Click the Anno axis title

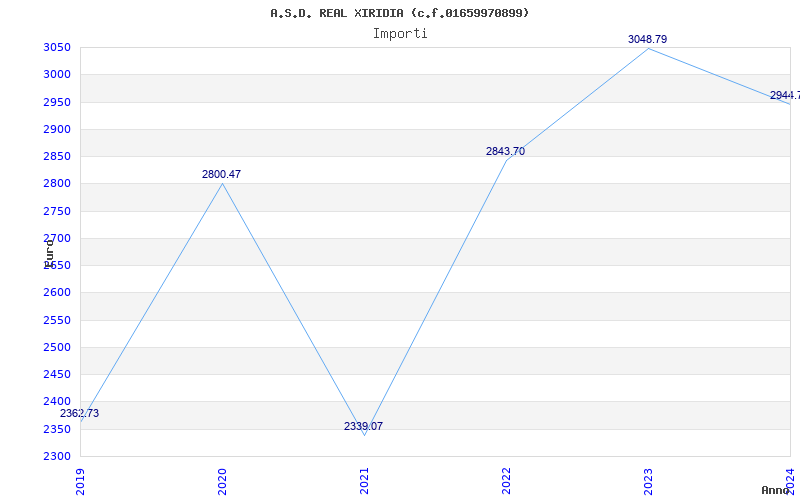tap(774, 490)
